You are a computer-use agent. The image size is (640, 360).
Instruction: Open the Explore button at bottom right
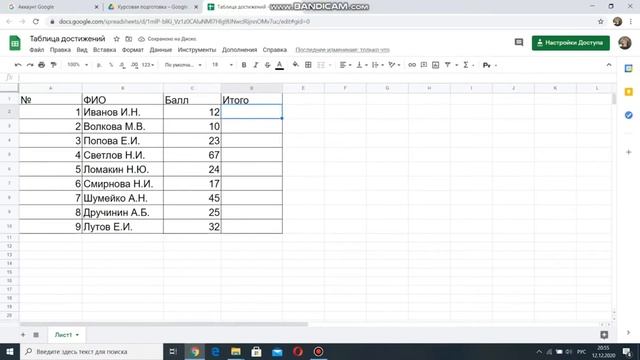604,335
